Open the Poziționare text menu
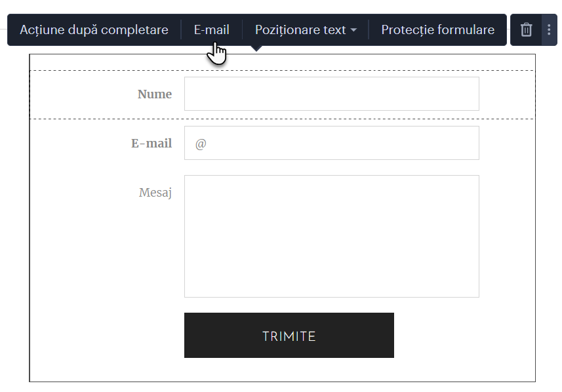Image resolution: width=562 pixels, height=392 pixels. (306, 29)
